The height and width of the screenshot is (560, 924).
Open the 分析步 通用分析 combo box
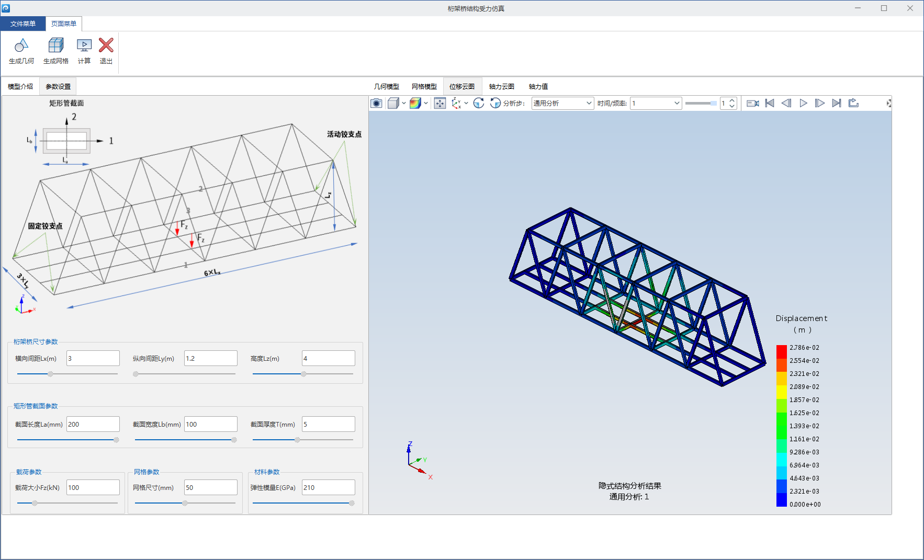click(x=562, y=103)
